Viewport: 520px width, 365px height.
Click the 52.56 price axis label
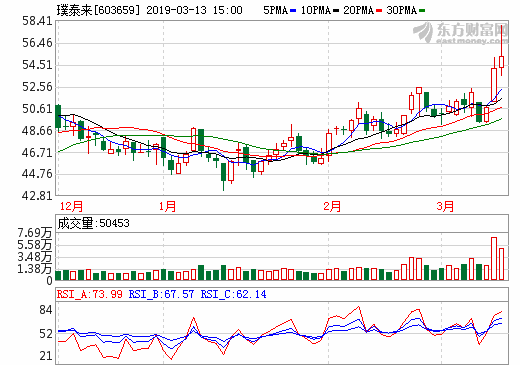(x=37, y=87)
